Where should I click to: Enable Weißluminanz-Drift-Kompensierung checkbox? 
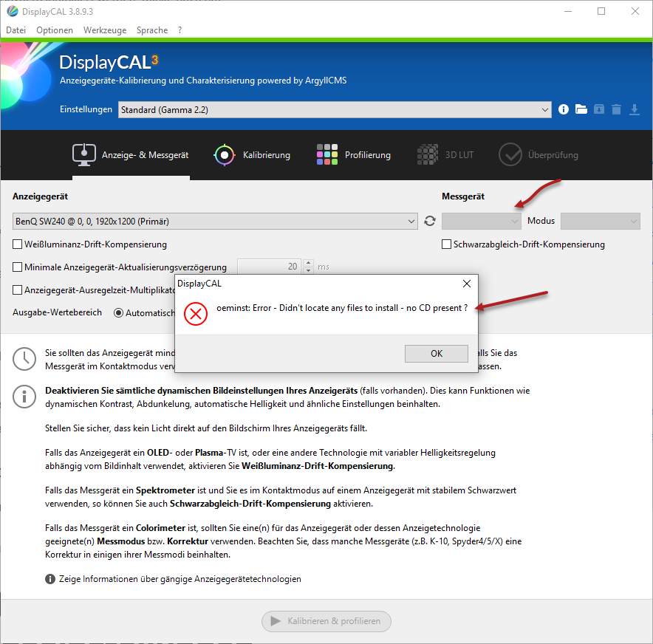18,244
